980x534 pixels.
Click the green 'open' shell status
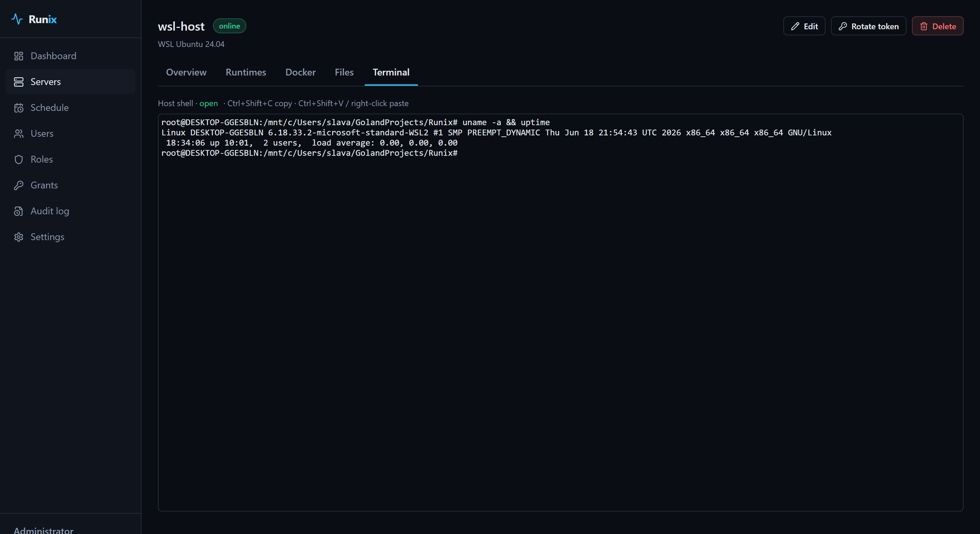pyautogui.click(x=209, y=103)
